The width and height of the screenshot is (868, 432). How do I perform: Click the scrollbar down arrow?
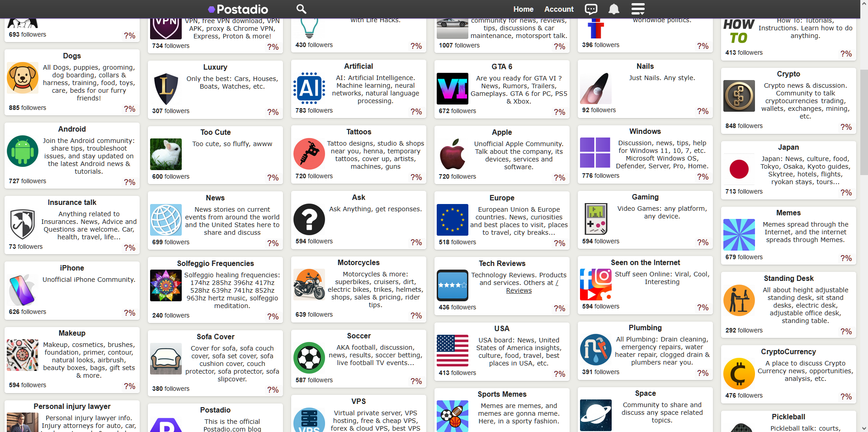[864, 428]
